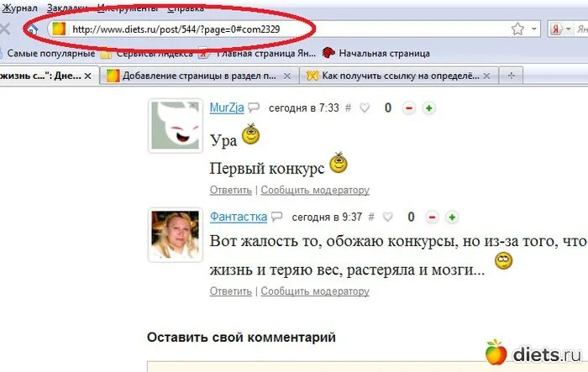The height and width of the screenshot is (372, 588).
Task: Open a new tab with plus button
Action: (x=511, y=76)
